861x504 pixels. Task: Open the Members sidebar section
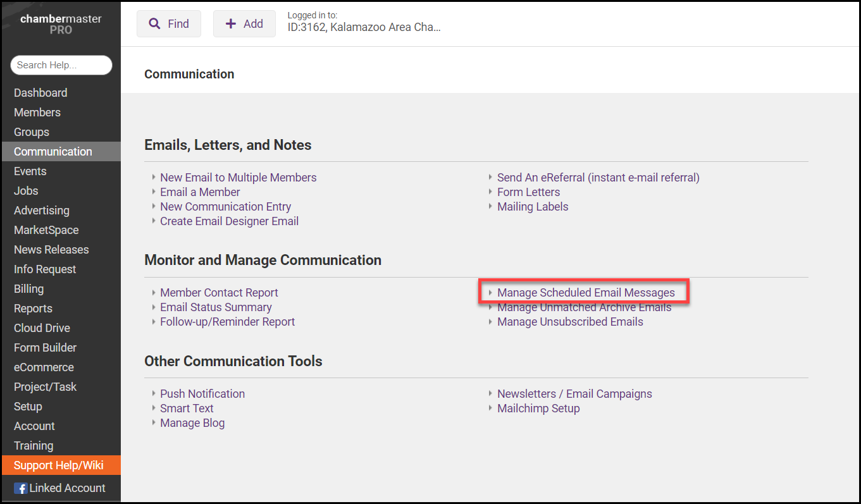pos(37,113)
